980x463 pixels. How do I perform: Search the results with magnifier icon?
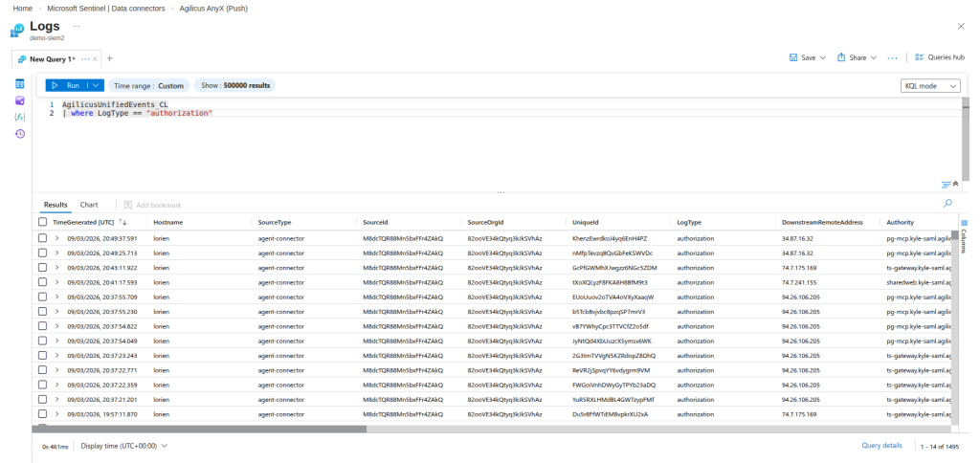948,203
